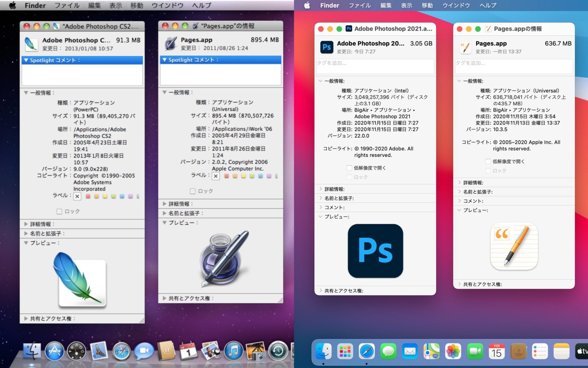Open iTunes in the left dock

click(x=233, y=351)
